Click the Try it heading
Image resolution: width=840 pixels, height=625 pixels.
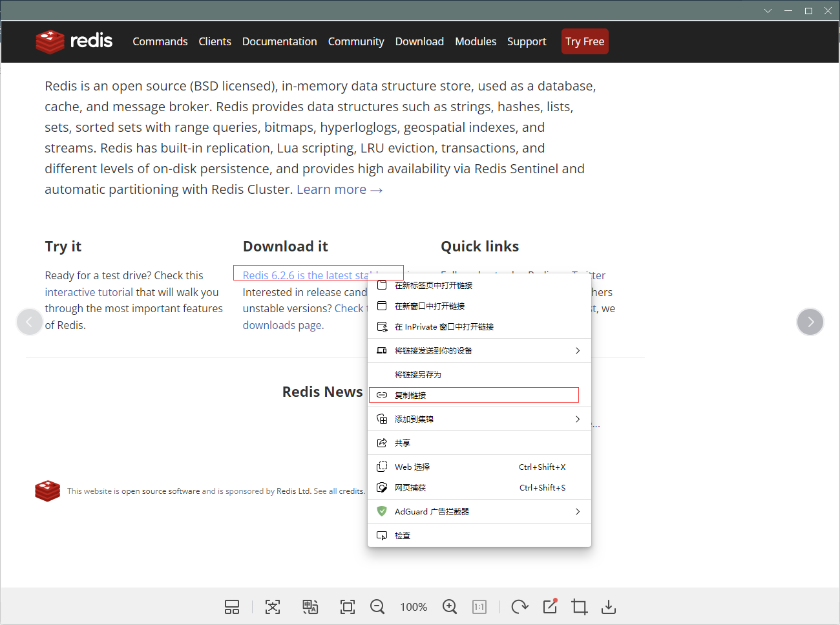click(x=63, y=246)
